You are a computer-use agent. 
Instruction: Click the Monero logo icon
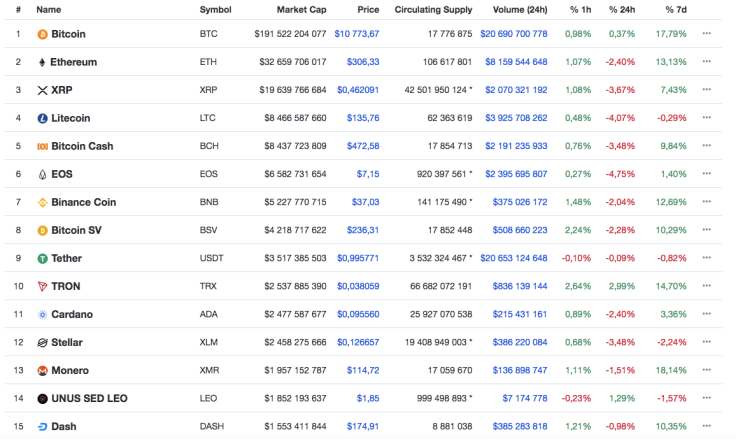coord(42,371)
